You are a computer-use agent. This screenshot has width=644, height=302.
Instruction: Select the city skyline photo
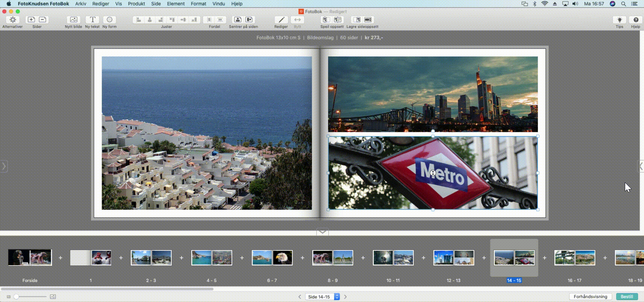(433, 94)
